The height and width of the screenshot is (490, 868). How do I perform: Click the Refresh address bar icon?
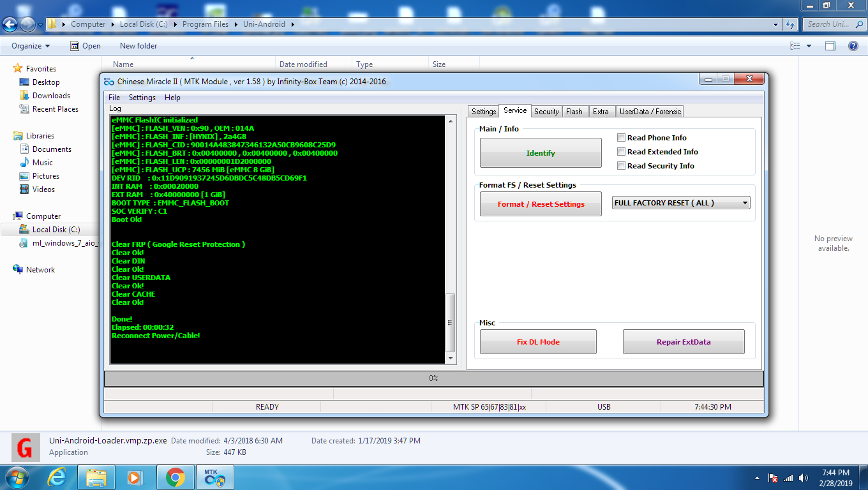coord(790,24)
